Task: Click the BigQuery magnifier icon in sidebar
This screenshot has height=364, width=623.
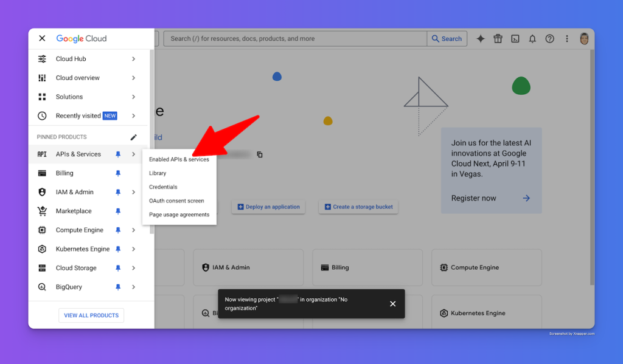Action: tap(42, 287)
